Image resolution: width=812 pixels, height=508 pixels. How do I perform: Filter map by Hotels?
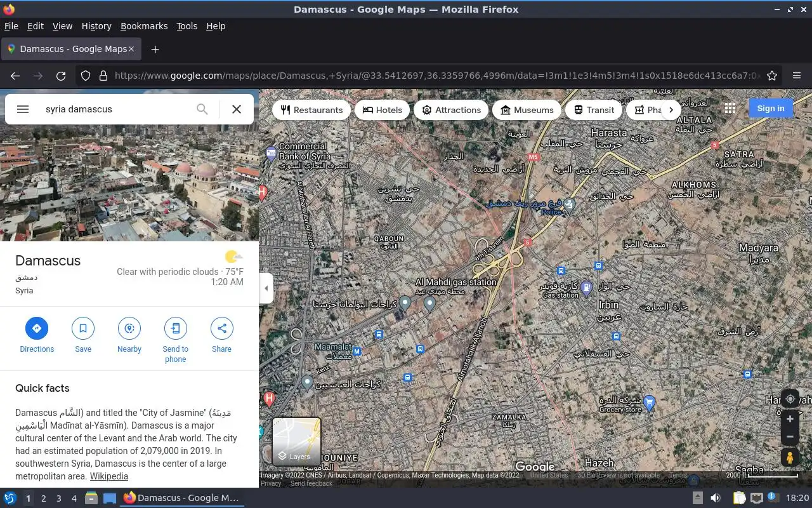(x=383, y=110)
